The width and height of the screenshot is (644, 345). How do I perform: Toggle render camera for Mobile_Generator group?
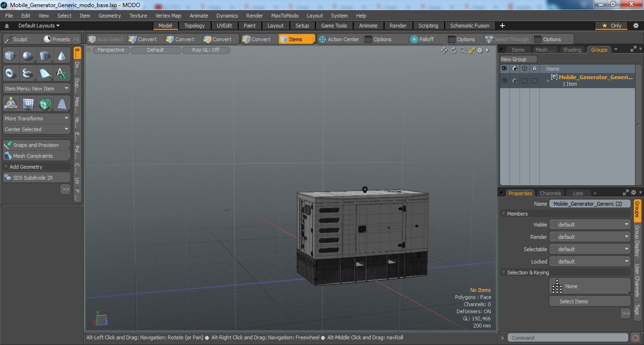(x=515, y=81)
